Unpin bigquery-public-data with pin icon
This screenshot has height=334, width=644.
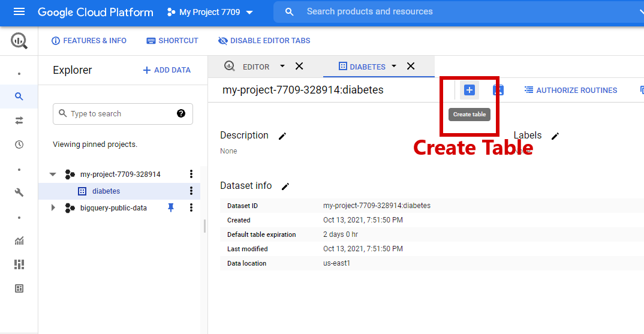pos(171,208)
